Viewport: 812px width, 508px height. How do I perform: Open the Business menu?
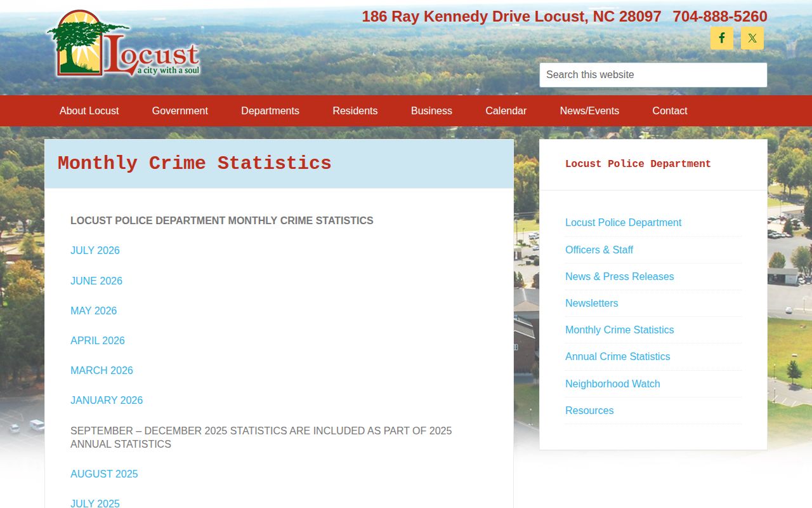(x=431, y=110)
